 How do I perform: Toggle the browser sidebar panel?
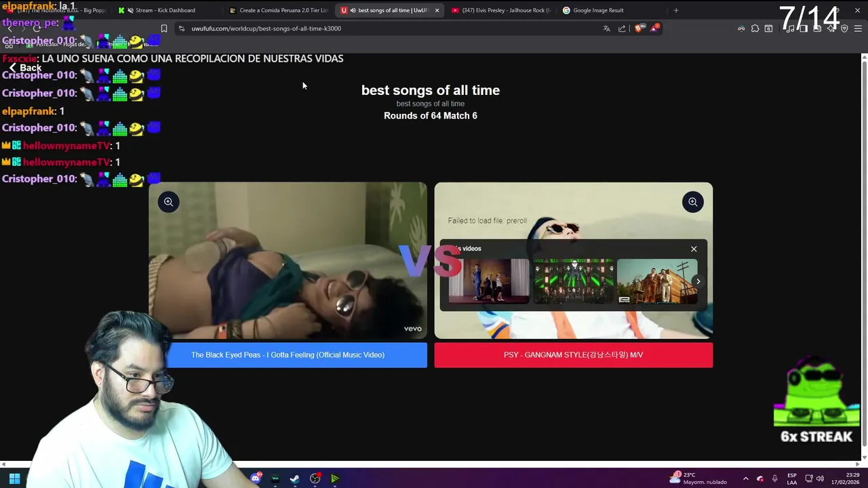(804, 28)
